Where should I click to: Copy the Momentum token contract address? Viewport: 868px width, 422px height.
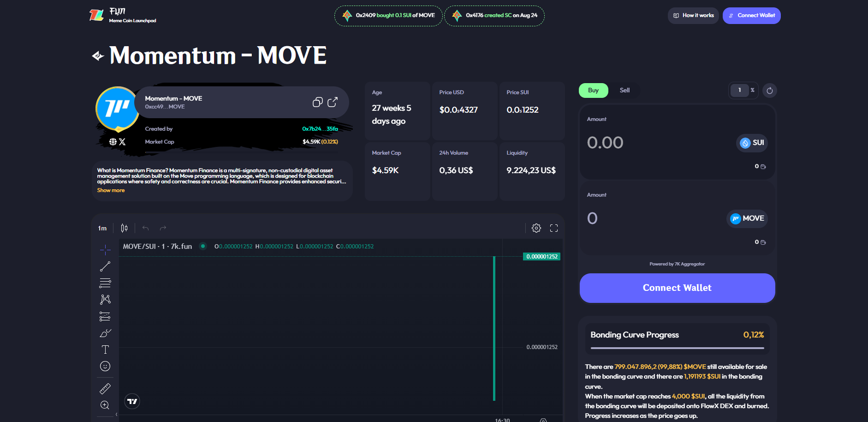tap(317, 102)
